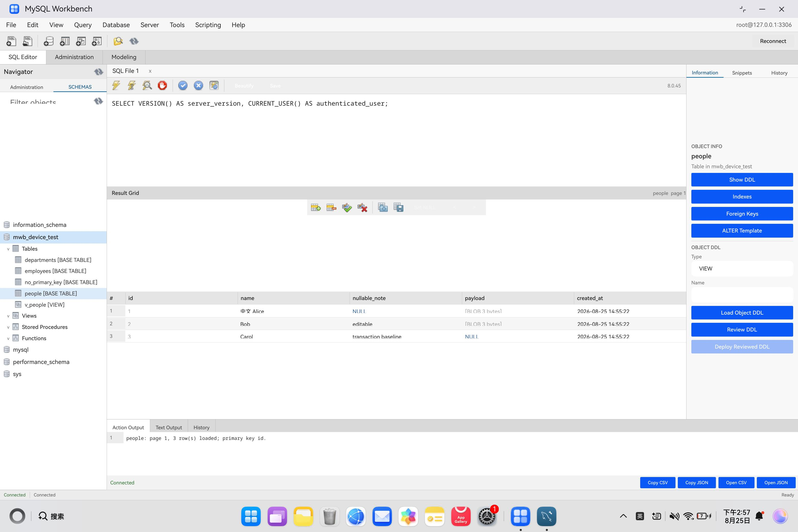798x532 pixels.
Task: Click the ALTER Template button
Action: tap(742, 231)
